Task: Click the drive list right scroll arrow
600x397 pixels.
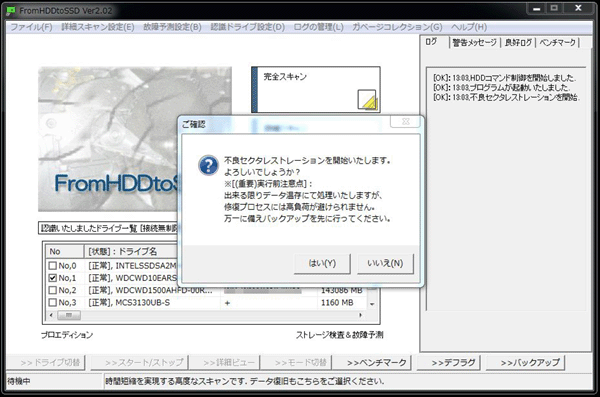Action: 360,315
